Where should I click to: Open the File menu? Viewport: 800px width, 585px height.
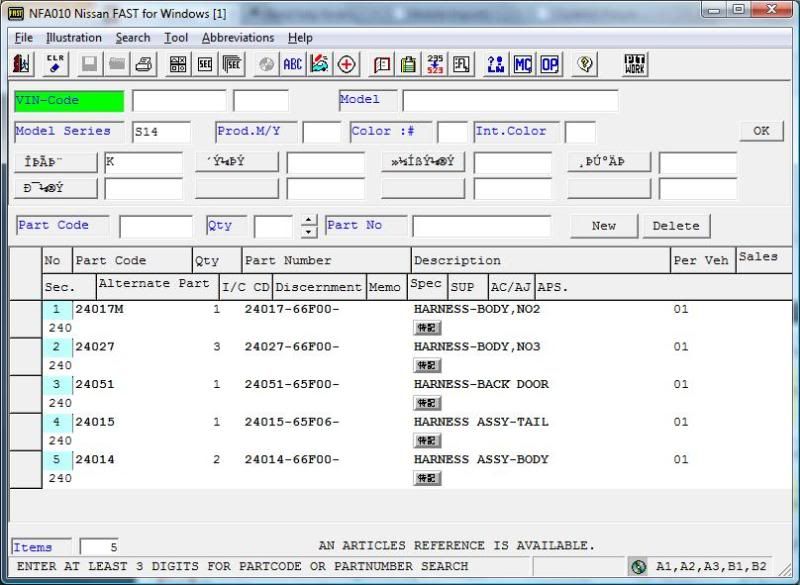pyautogui.click(x=23, y=38)
